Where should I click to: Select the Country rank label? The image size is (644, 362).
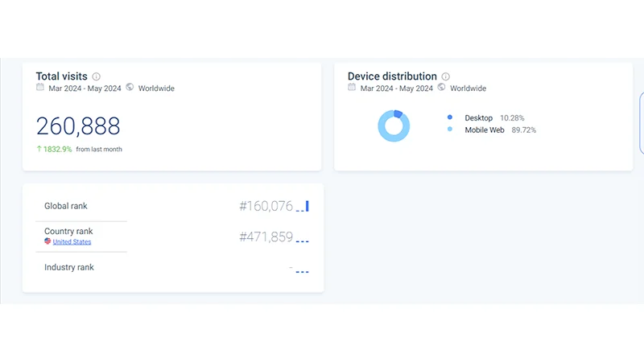coord(68,231)
